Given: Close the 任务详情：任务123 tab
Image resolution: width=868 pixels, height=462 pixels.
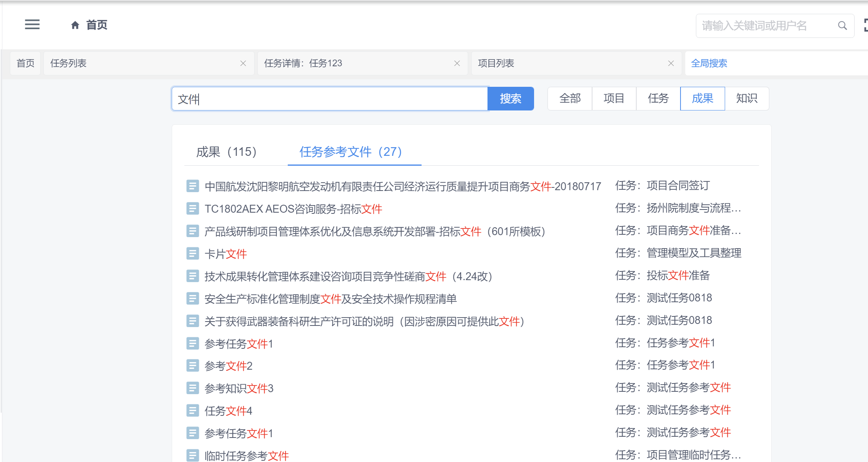Looking at the screenshot, I should [x=457, y=63].
